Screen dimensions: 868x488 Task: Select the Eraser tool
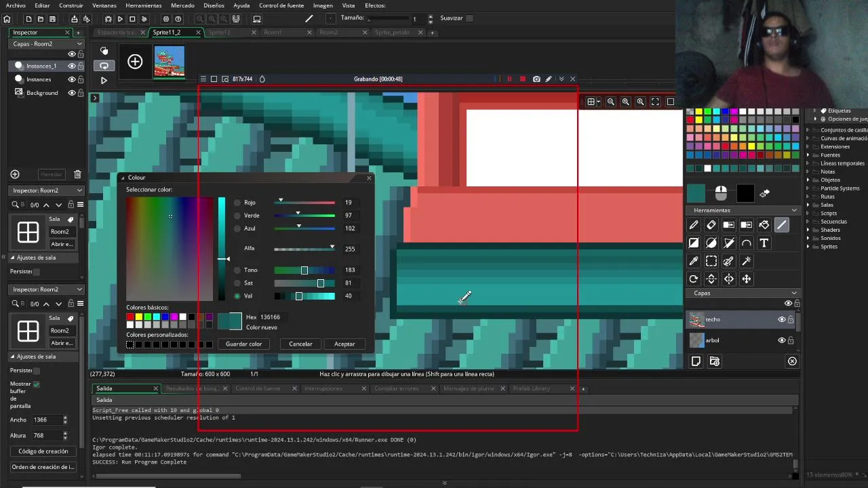click(711, 225)
